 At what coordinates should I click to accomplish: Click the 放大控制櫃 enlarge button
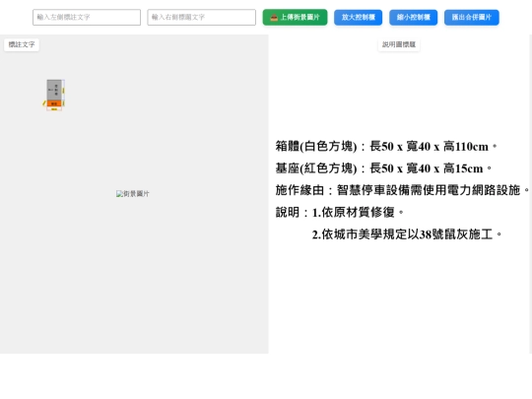point(358,18)
